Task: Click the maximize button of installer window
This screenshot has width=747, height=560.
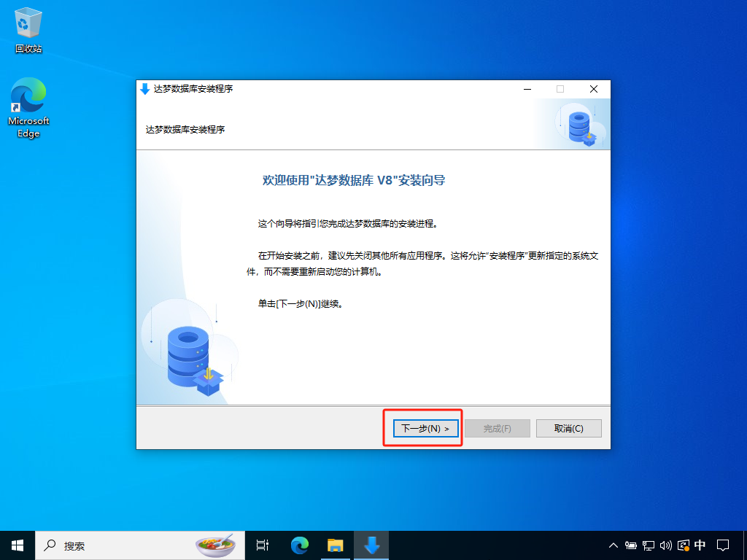Action: coord(560,89)
